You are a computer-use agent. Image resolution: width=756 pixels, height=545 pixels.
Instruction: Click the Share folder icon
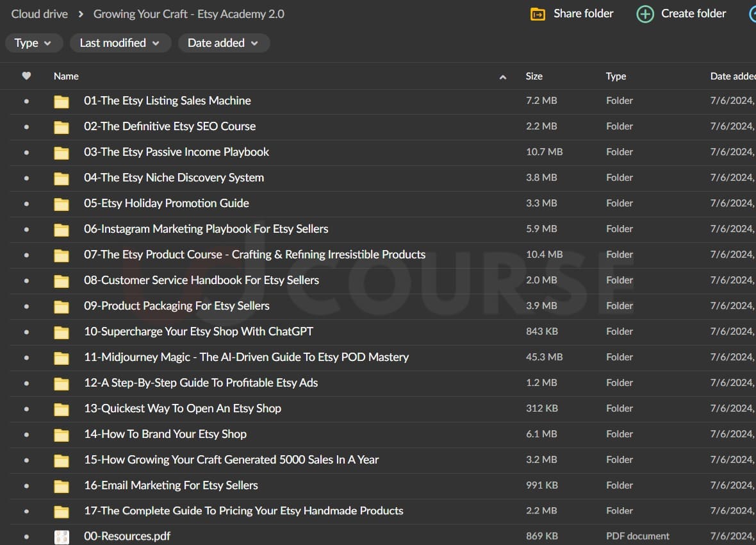click(538, 14)
